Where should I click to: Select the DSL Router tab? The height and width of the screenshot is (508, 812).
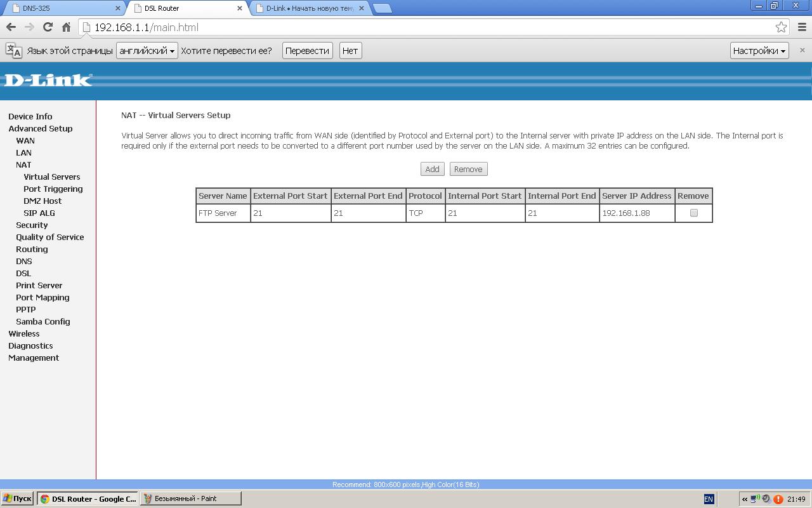point(187,8)
